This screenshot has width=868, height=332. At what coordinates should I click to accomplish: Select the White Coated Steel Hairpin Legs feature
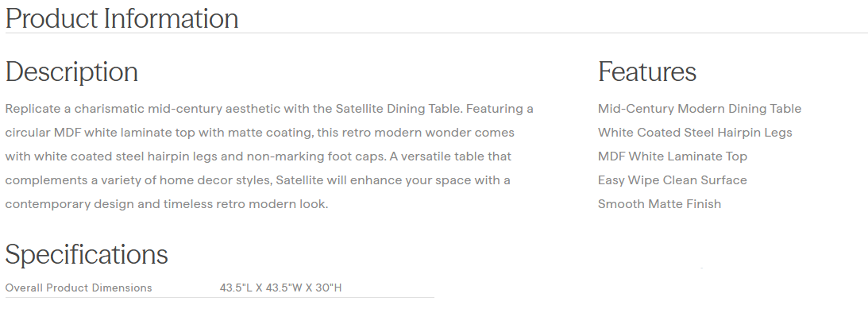694,133
